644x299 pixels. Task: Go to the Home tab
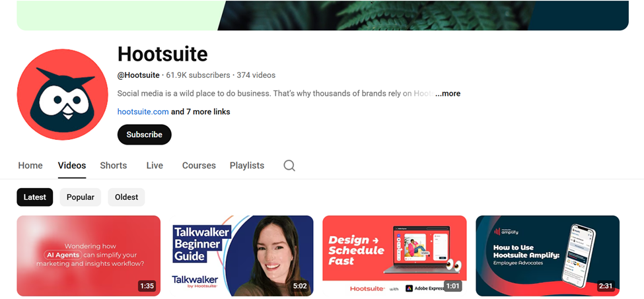tap(30, 166)
